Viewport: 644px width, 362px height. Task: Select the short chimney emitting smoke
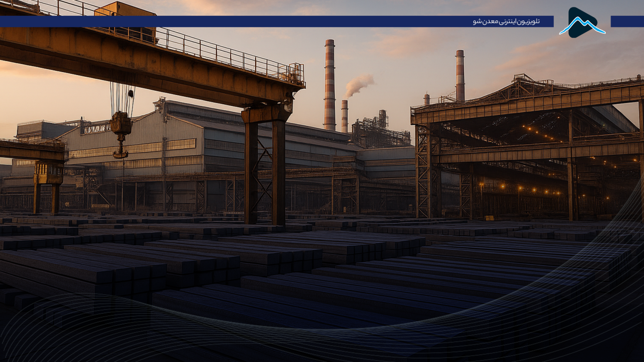[x=344, y=116]
